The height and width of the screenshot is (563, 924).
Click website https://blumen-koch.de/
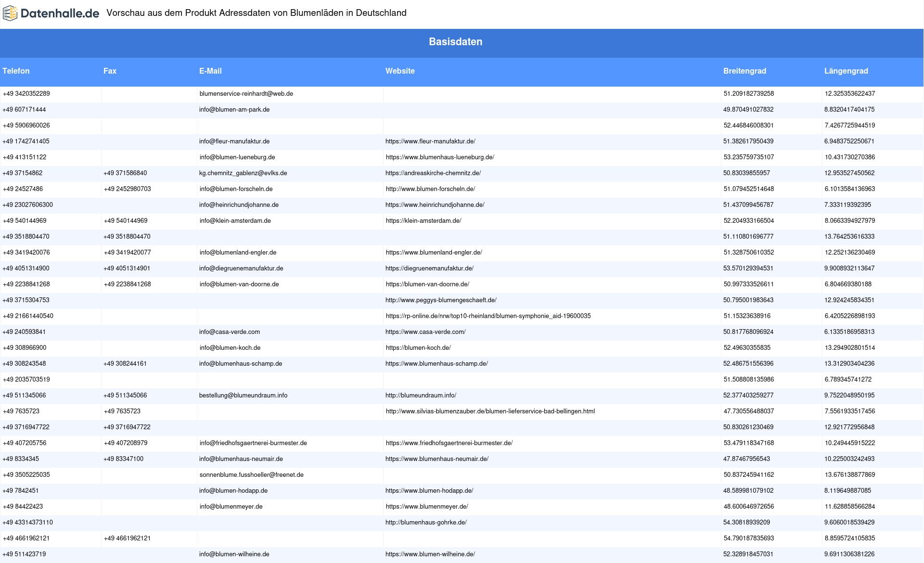(418, 348)
